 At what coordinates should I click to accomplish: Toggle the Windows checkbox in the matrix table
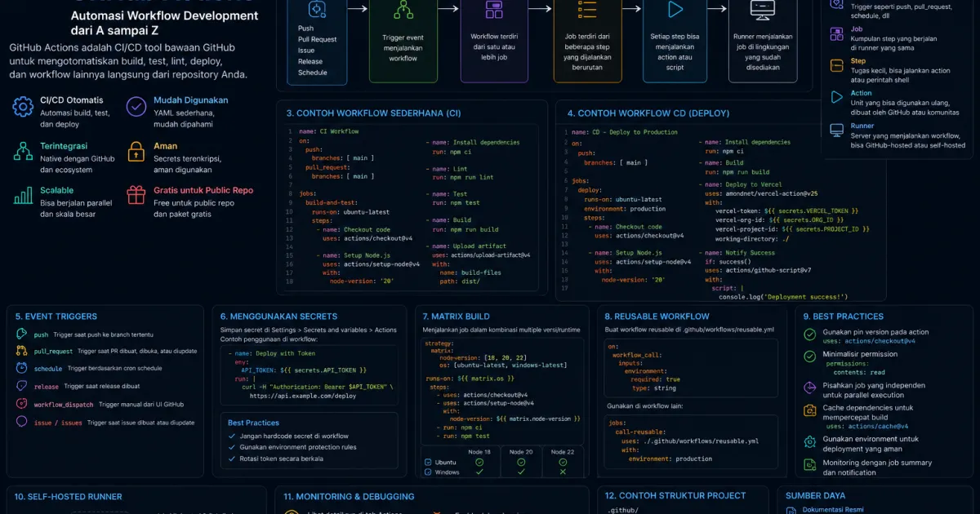[428, 472]
